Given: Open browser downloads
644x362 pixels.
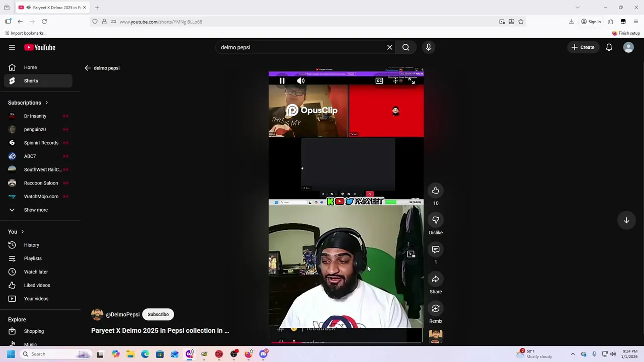Looking at the screenshot, I should (x=572, y=22).
